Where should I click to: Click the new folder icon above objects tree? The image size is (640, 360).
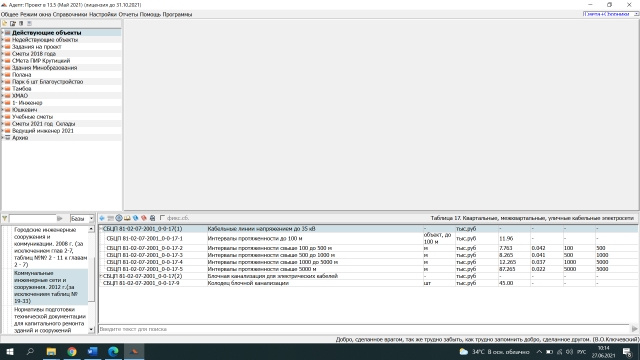[x=4, y=24]
